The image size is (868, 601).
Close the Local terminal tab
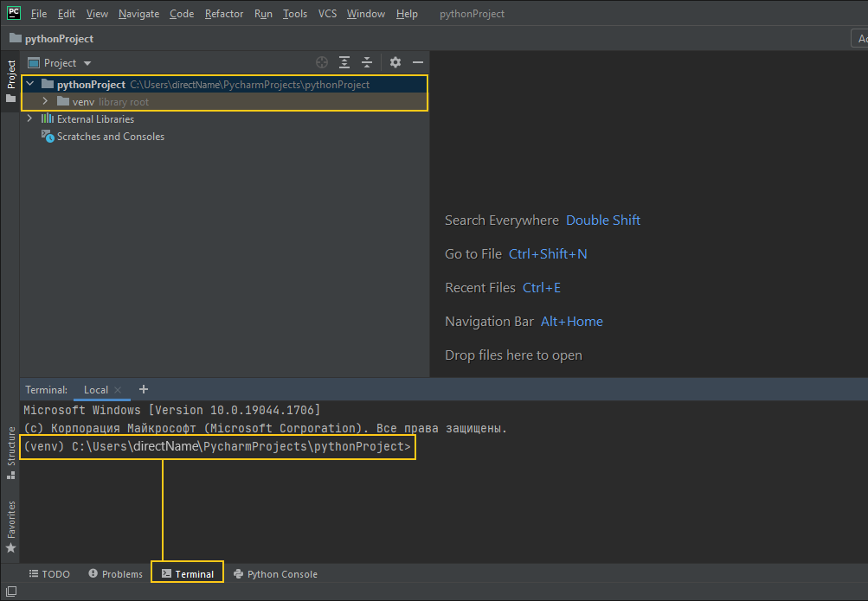(118, 390)
